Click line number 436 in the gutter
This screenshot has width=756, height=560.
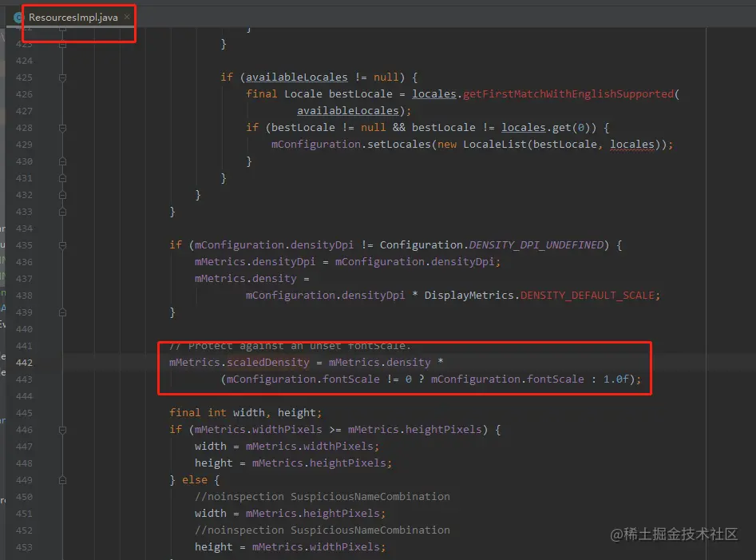click(x=24, y=262)
